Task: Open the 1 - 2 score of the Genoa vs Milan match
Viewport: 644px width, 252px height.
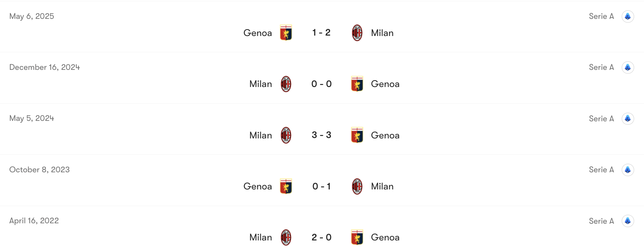Action: click(x=321, y=33)
